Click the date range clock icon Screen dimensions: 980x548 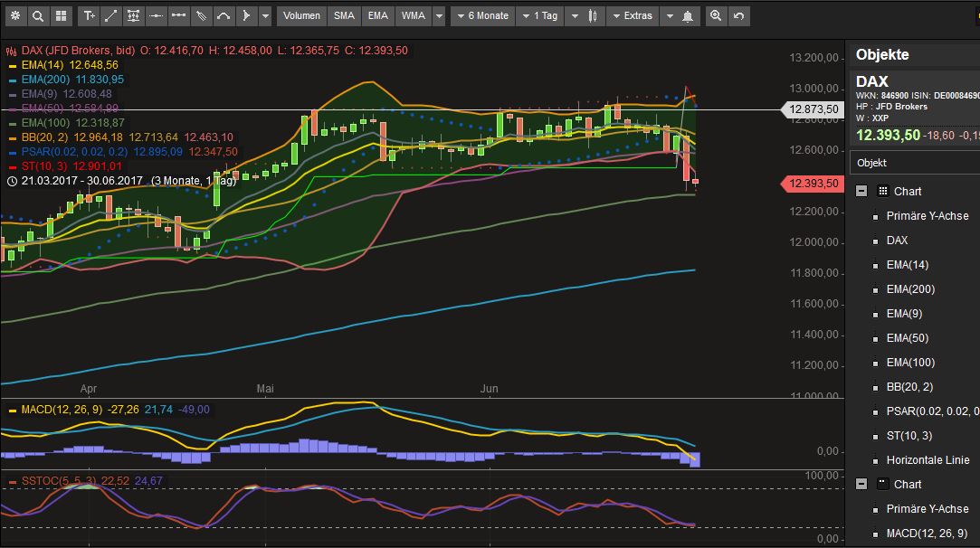point(12,181)
